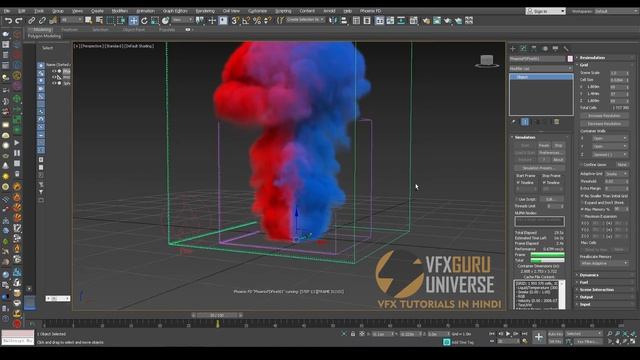
Task: Toggle the Percent Snap icon
Action: point(257,20)
